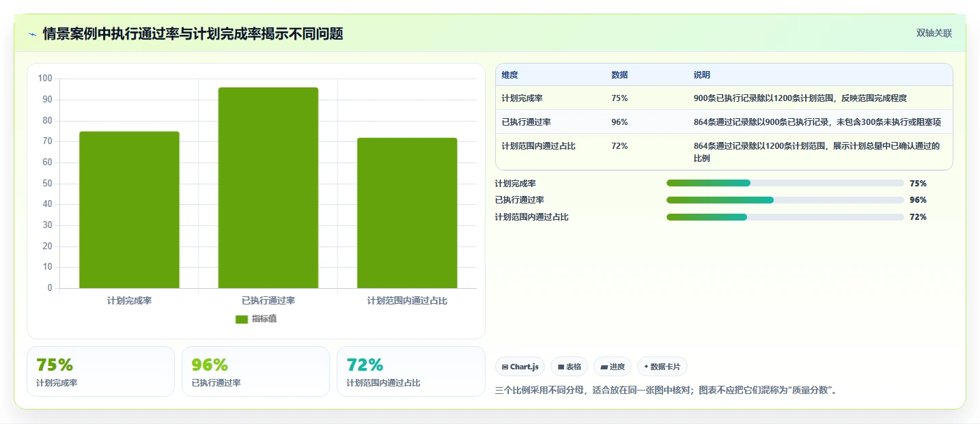The width and height of the screenshot is (980, 424).
Task: Click the Chart.js tag chip
Action: click(x=520, y=367)
